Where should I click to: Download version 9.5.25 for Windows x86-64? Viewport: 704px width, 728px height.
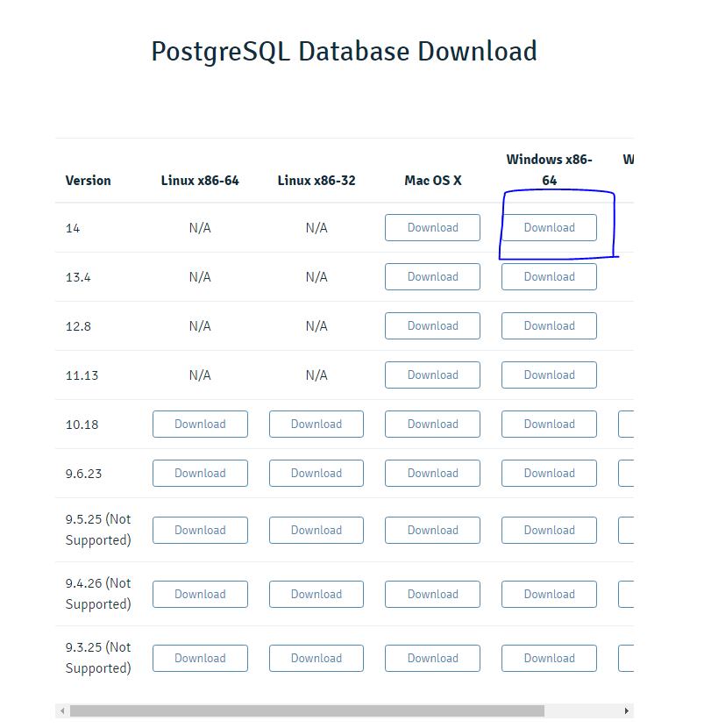[x=549, y=531]
